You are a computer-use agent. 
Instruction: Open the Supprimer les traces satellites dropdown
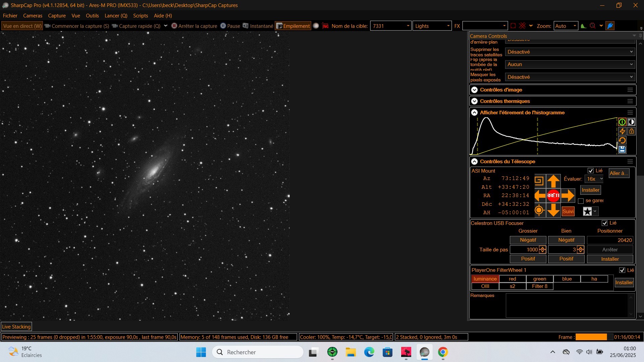(570, 52)
